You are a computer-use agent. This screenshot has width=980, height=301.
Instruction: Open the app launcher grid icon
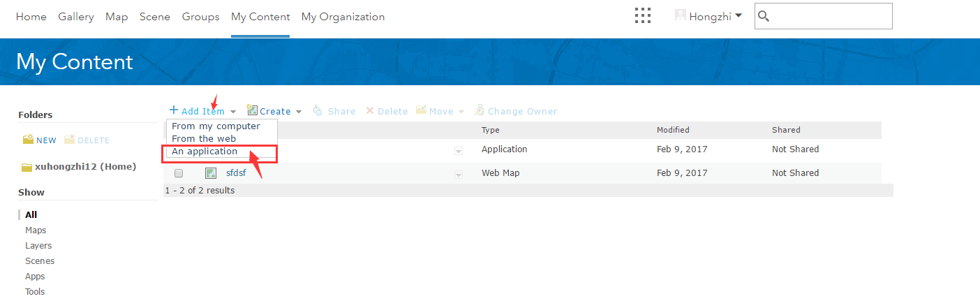point(643,16)
